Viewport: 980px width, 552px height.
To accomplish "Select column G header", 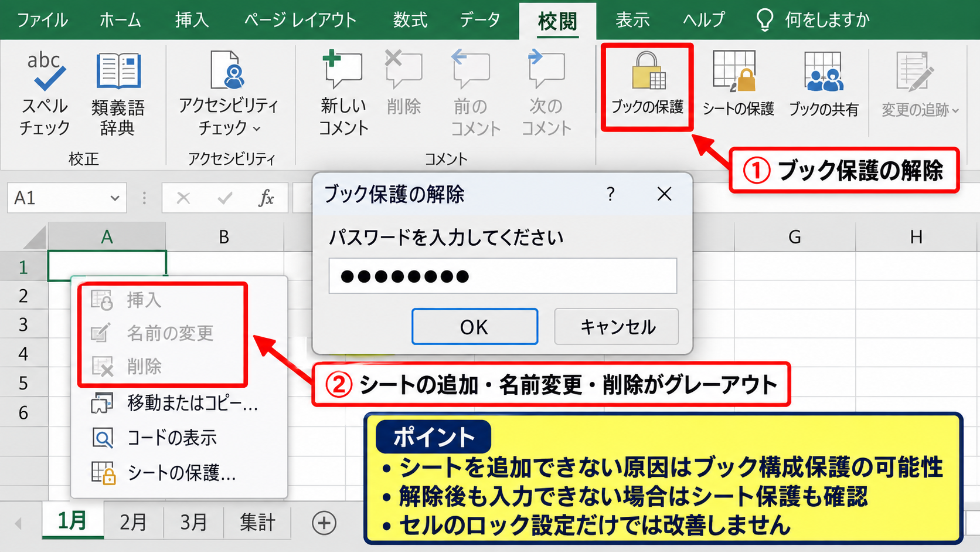I will (795, 237).
